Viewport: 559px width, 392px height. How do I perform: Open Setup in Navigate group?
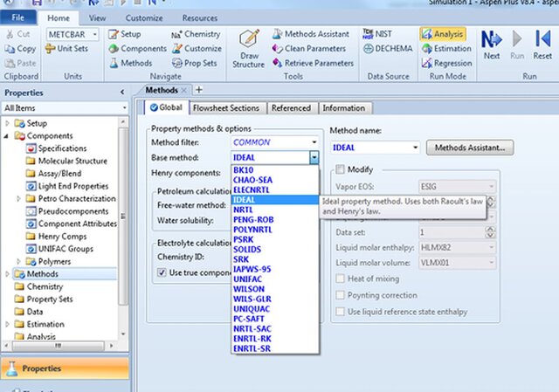(125, 34)
